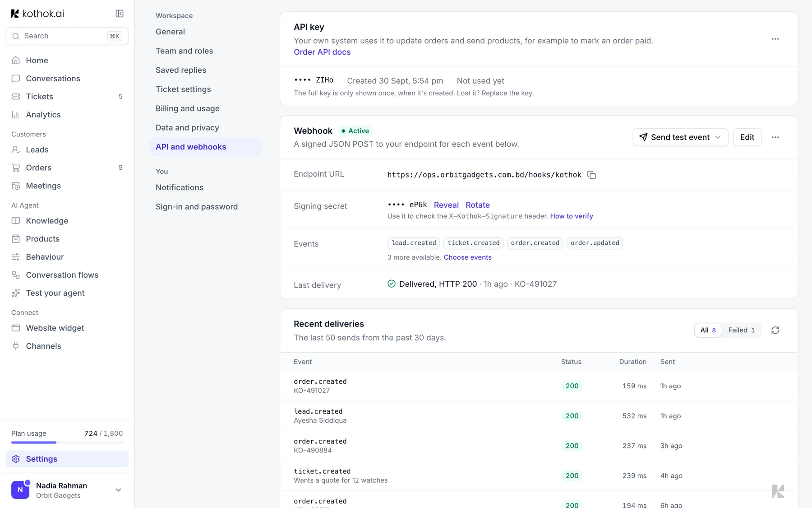Click the Edit webhook button
Viewport: 812px width, 508px height.
tap(747, 137)
